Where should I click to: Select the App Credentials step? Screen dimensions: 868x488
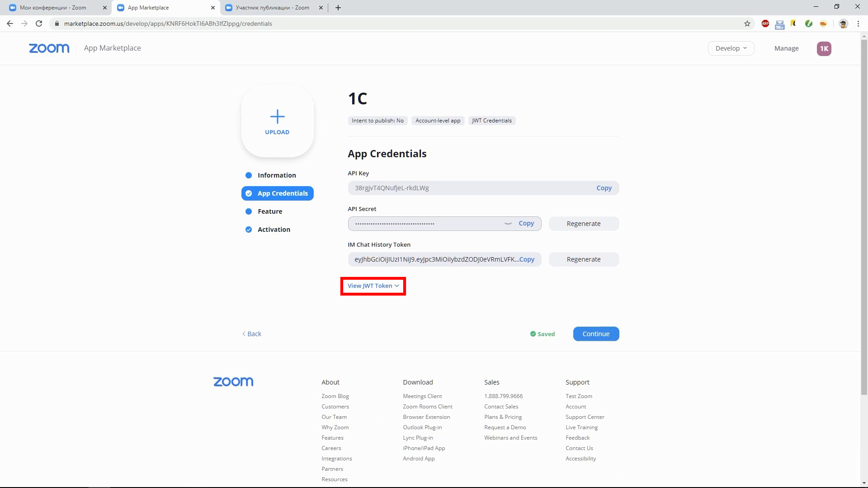click(277, 193)
